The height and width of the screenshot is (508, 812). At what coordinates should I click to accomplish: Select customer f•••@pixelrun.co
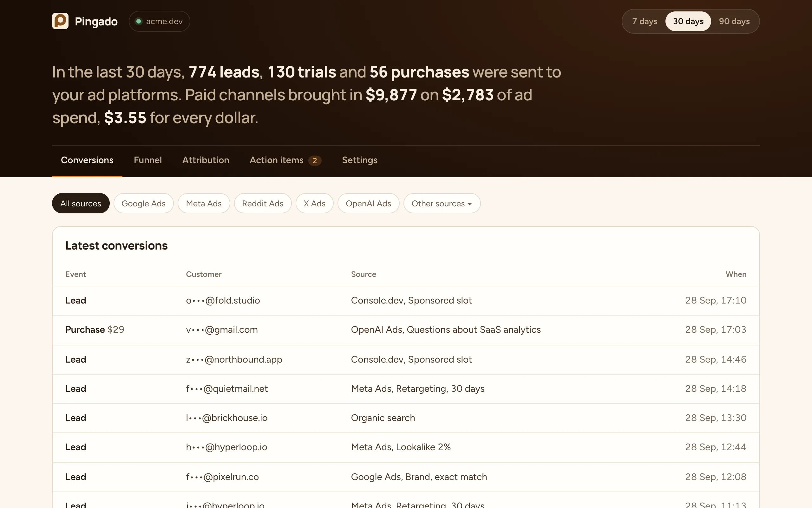(222, 477)
